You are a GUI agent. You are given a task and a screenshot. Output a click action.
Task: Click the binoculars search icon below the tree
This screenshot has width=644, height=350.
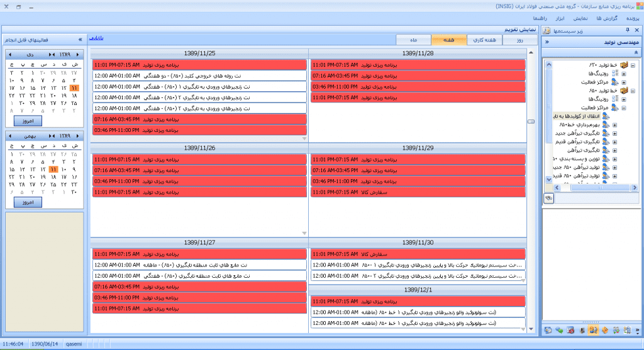[x=548, y=198]
